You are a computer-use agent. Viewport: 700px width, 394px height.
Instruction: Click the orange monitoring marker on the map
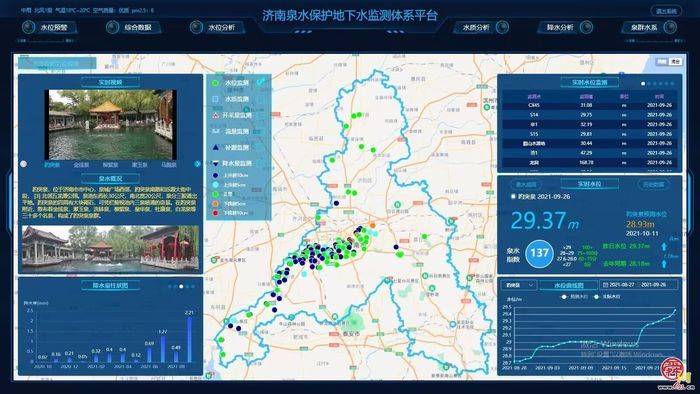tap(373, 226)
